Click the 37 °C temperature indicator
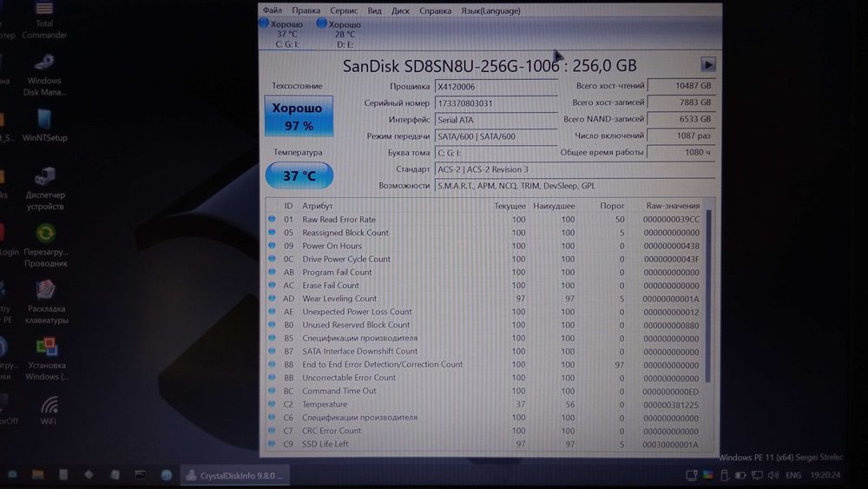868x489 pixels. pos(299,175)
